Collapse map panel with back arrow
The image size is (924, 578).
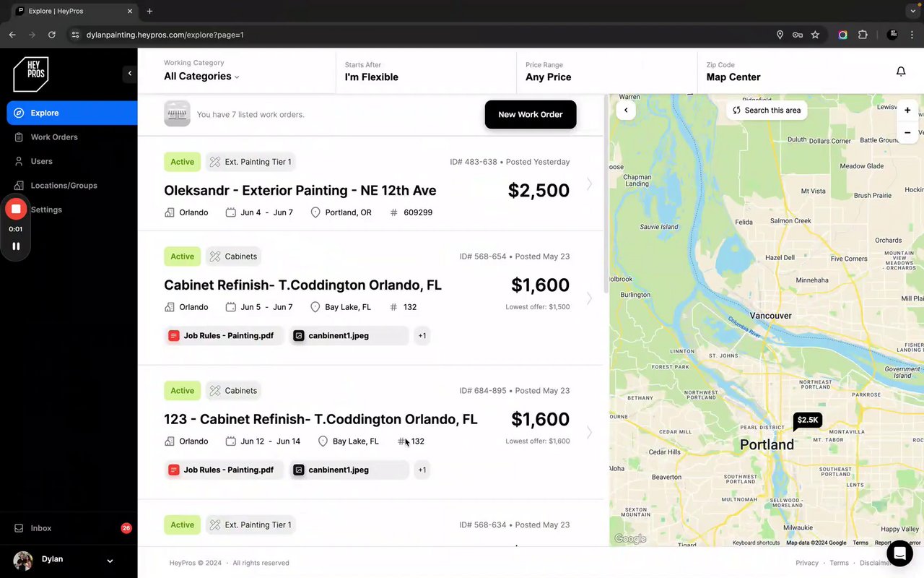pos(626,111)
